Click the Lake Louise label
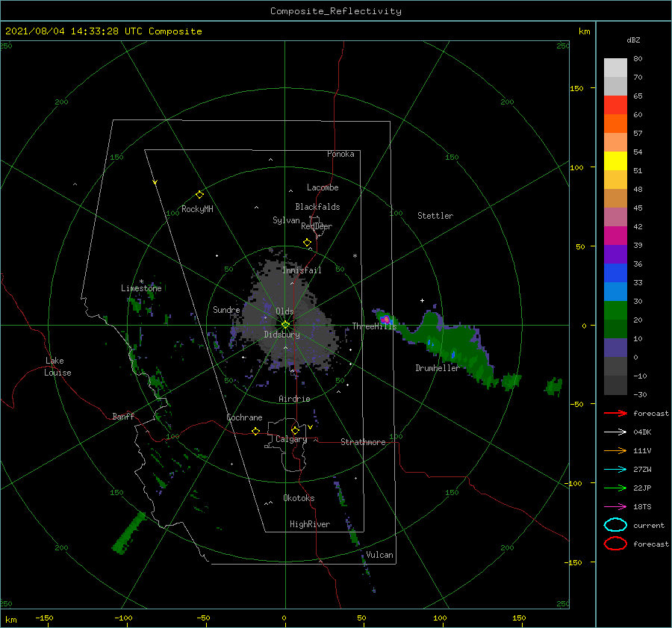The width and height of the screenshot is (672, 628). (x=57, y=367)
